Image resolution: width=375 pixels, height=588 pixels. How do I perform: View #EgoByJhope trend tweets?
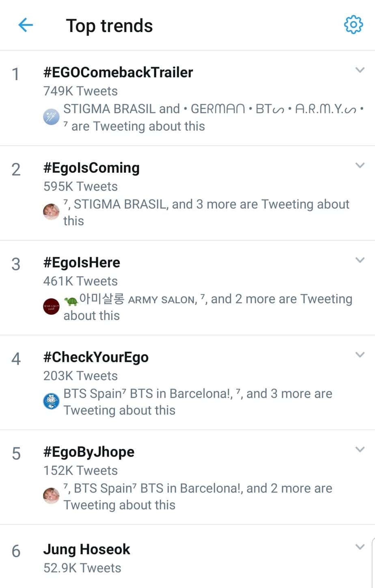click(x=89, y=452)
